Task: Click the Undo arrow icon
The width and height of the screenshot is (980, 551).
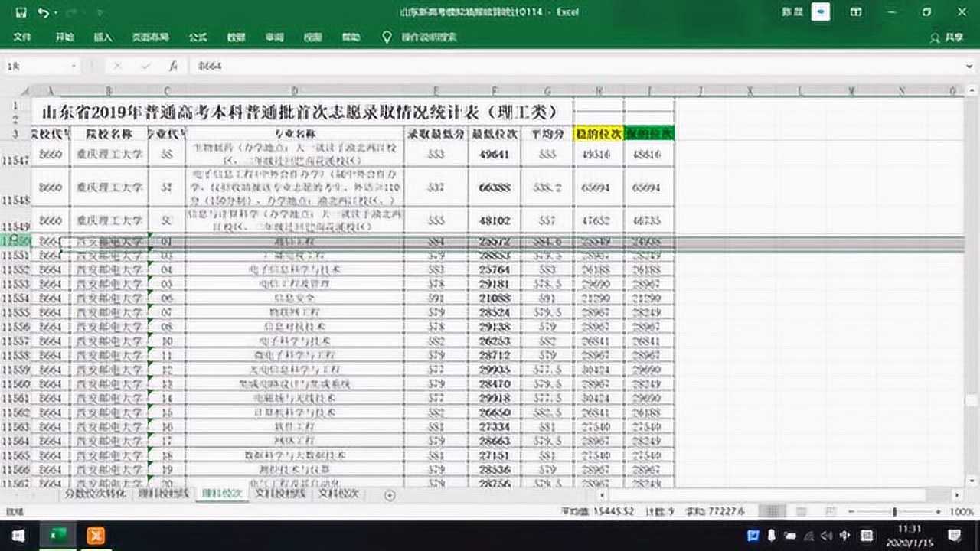Action: tap(42, 12)
